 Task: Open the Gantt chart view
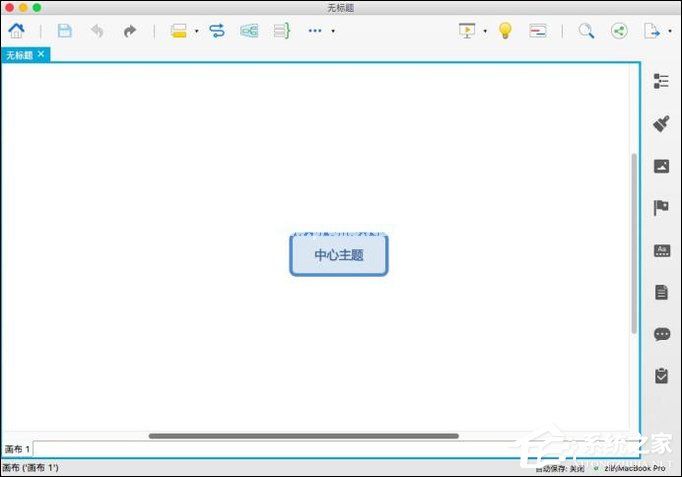pyautogui.click(x=538, y=31)
